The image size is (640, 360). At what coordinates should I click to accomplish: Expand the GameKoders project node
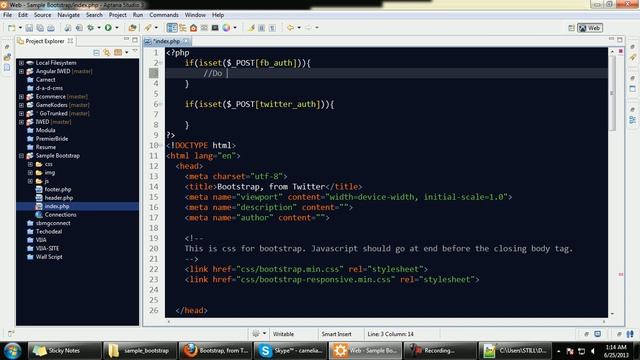(x=21, y=105)
